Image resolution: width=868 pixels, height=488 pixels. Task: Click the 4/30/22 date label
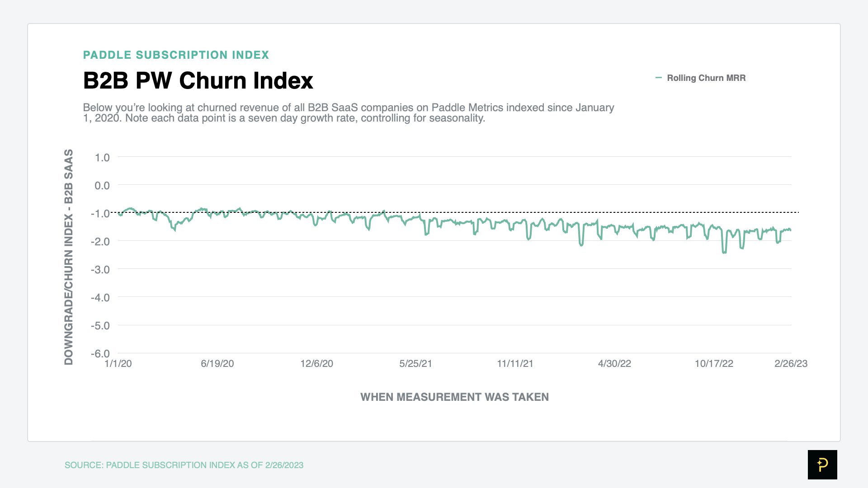click(614, 364)
